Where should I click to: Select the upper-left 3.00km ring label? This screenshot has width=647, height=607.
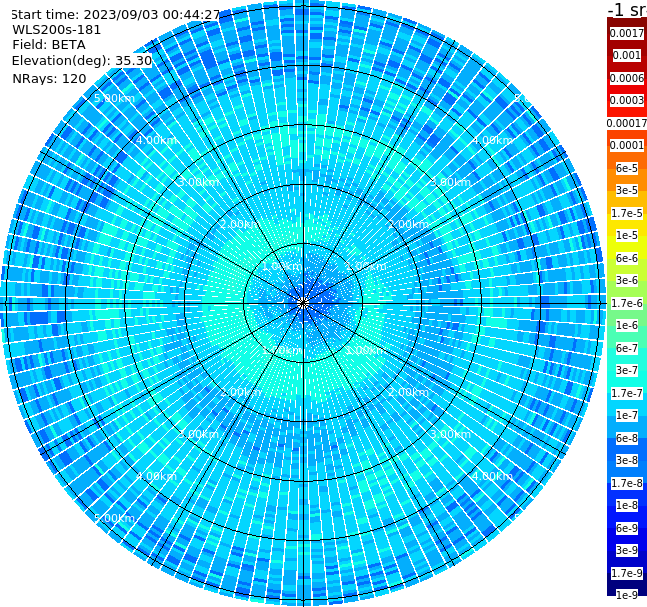coord(198,182)
